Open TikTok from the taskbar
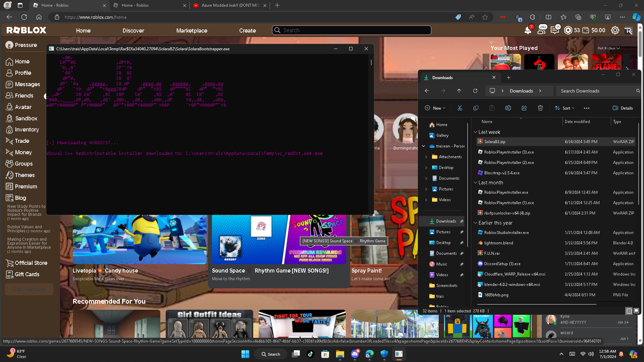 click(x=310, y=354)
